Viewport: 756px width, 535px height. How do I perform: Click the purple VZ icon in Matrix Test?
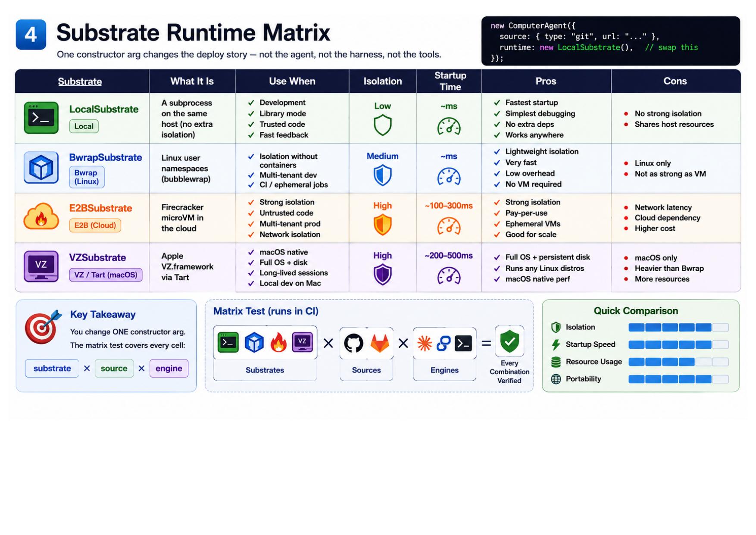(x=302, y=342)
